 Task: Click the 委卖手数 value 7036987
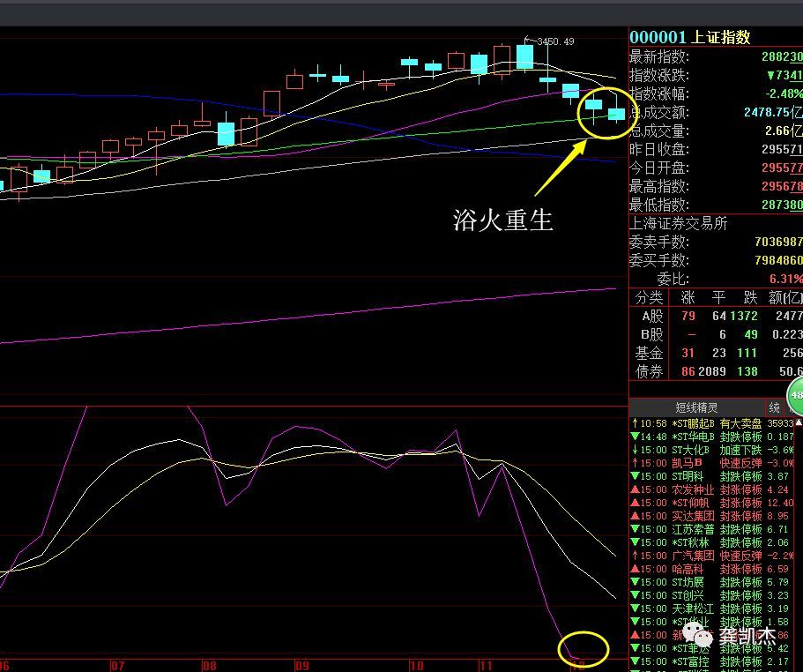click(x=778, y=242)
